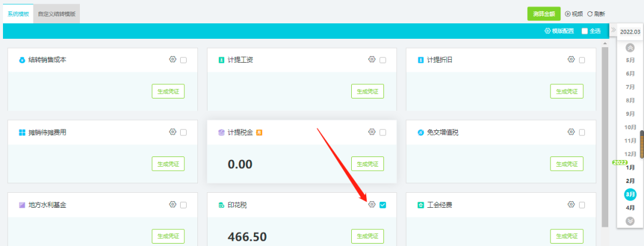This screenshot has width=644, height=246.
Task: Generate voucher for 结转销售成本
Action: click(168, 91)
